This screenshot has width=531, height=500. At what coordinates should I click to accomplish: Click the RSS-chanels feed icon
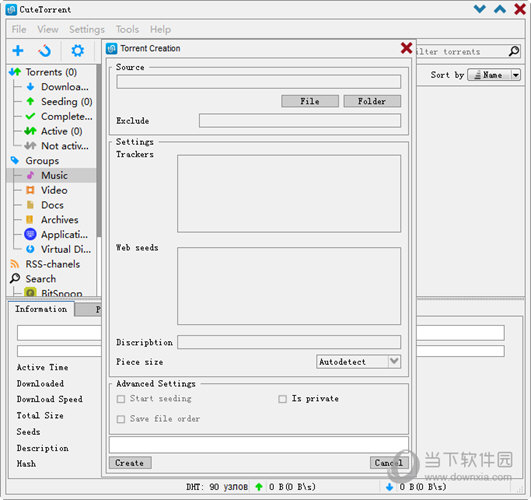15,264
